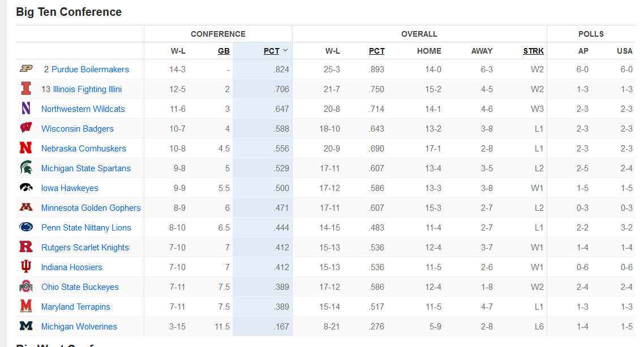644x347 pixels.
Task: Click the Iowa Hawkeyes logo icon
Action: (26, 188)
